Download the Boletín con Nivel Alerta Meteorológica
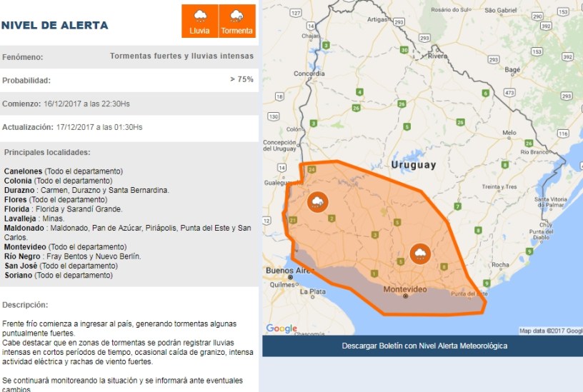This screenshot has width=583, height=392. pos(424,346)
